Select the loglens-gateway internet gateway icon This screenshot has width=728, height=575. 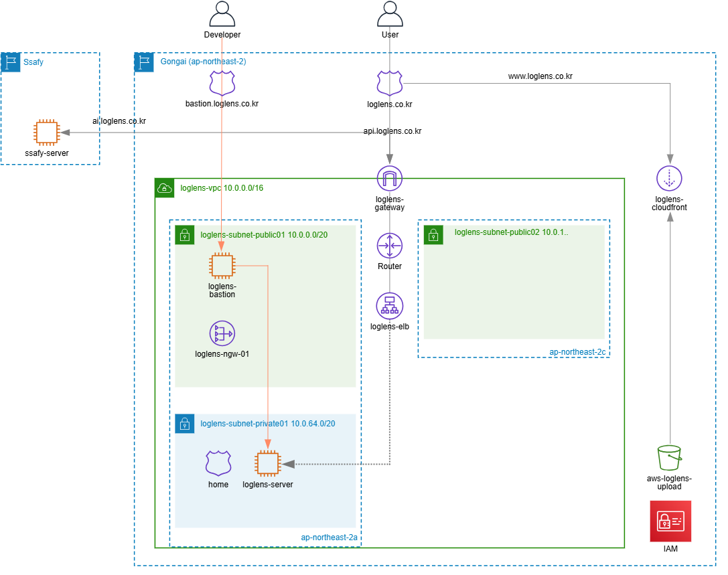(x=390, y=178)
